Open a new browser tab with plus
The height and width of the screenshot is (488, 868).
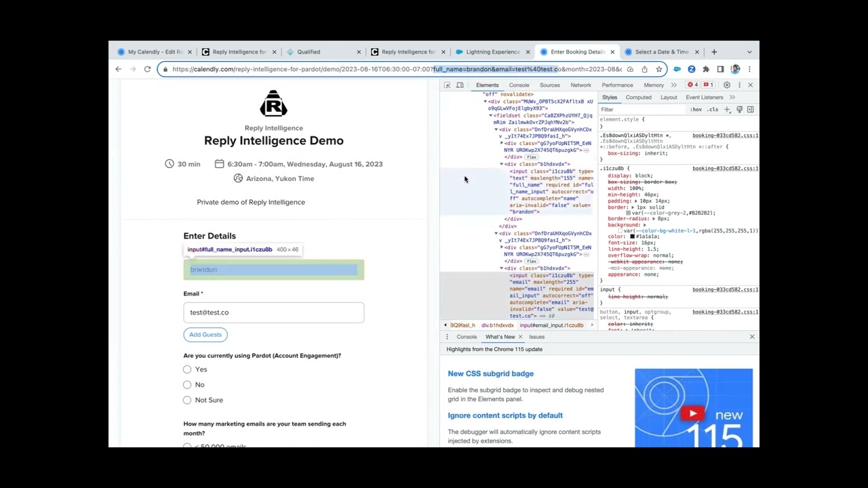click(x=713, y=52)
